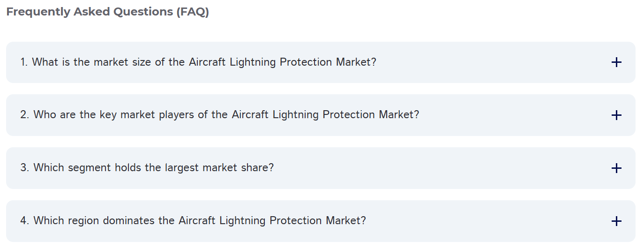Click the plus icon for largest segment question
The width and height of the screenshot is (644, 249).
(x=616, y=168)
